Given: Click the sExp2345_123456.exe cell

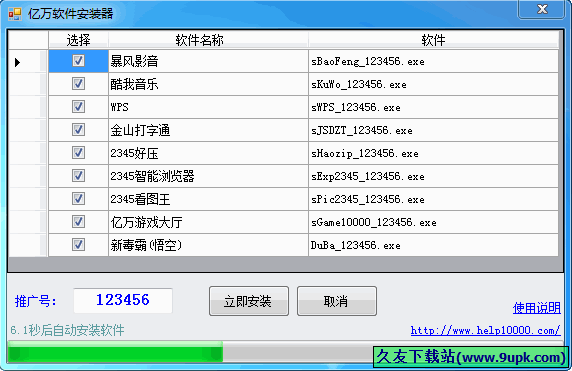Looking at the screenshot, I should coord(433,176).
